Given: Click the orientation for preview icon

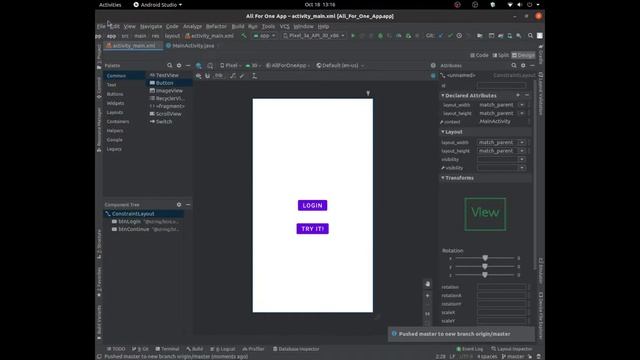Looking at the screenshot, I should pos(210,66).
